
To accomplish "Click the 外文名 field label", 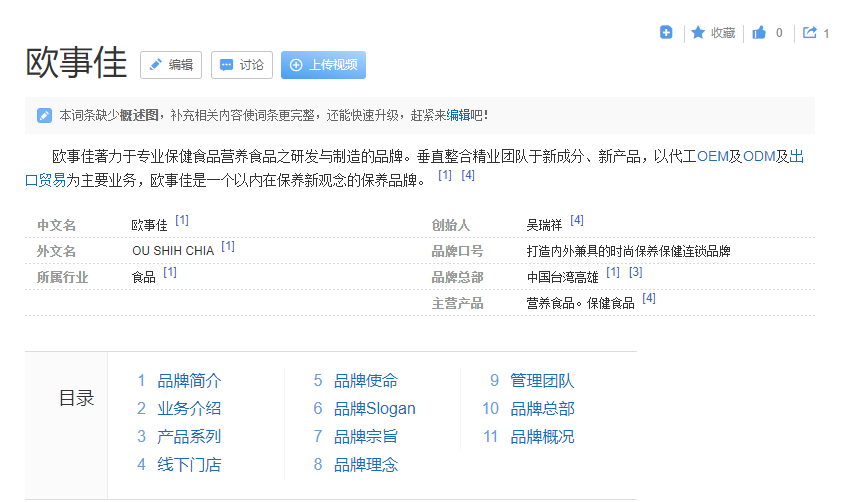I will [x=56, y=251].
